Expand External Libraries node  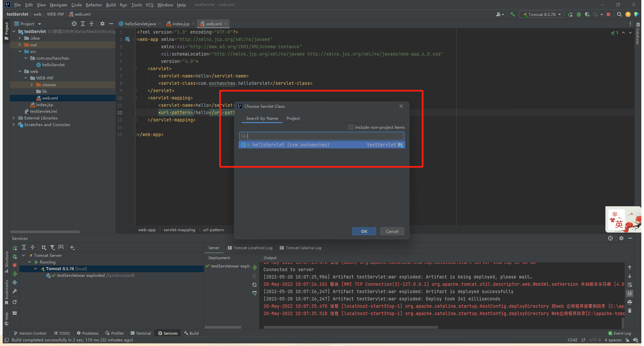[14, 118]
